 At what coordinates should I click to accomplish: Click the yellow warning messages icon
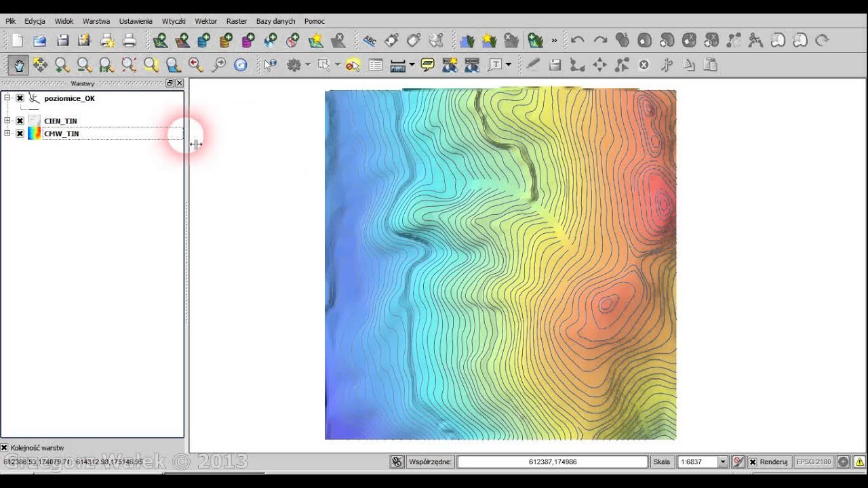(859, 462)
